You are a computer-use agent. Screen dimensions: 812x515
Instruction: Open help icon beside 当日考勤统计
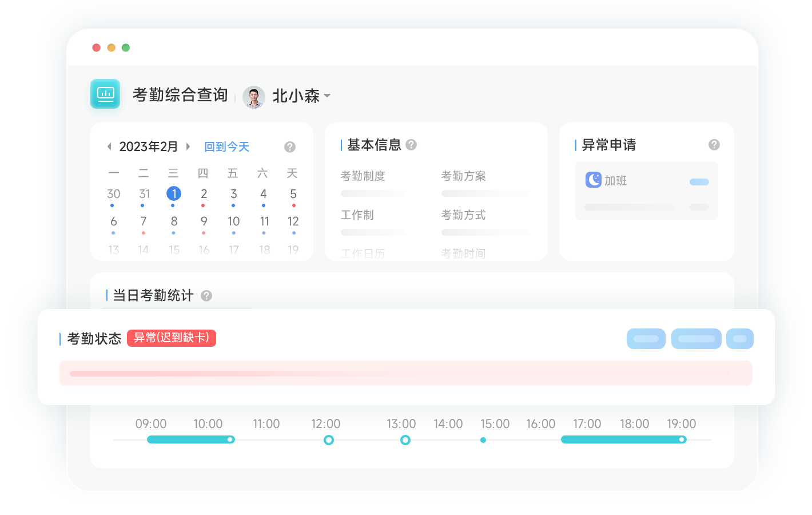[x=206, y=296]
